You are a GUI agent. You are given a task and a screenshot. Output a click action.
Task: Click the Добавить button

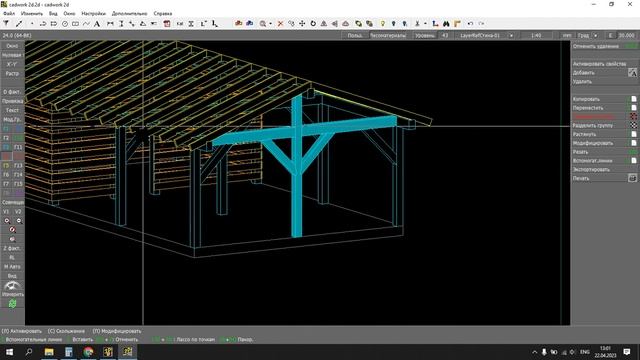click(584, 73)
